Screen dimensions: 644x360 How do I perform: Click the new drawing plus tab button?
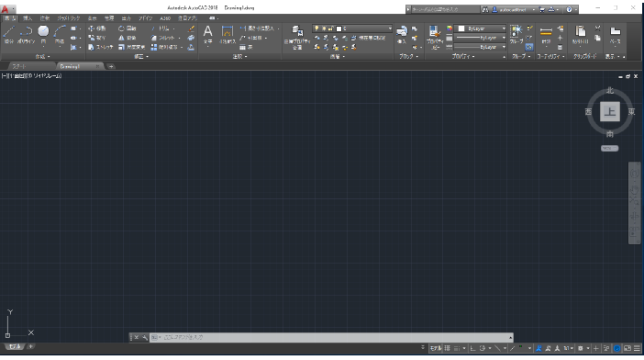pos(111,66)
